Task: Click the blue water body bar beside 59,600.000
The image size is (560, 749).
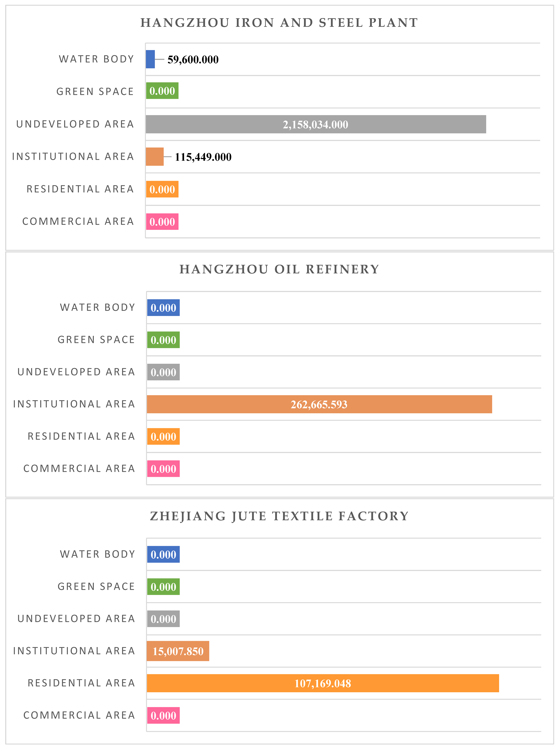Action: tap(150, 59)
